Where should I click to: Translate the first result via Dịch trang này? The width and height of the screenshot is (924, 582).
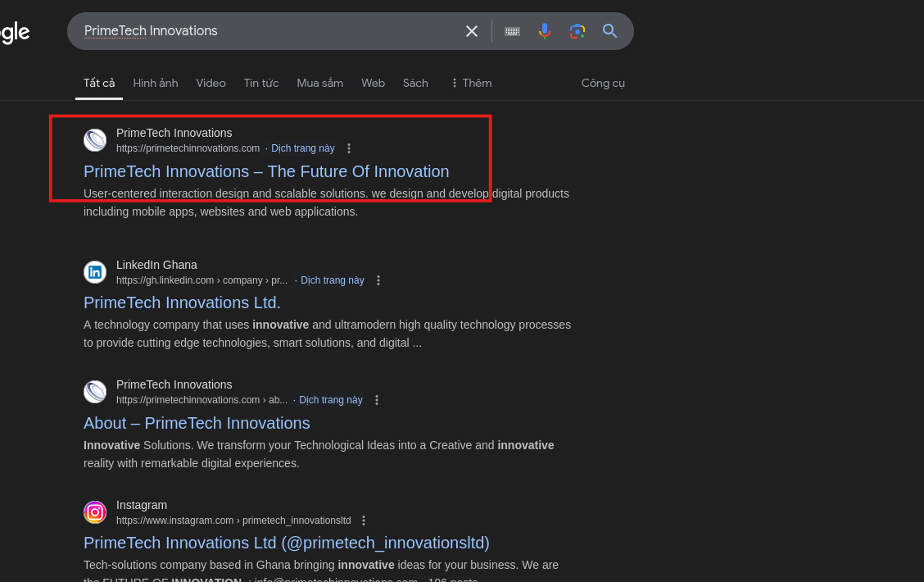click(x=303, y=148)
